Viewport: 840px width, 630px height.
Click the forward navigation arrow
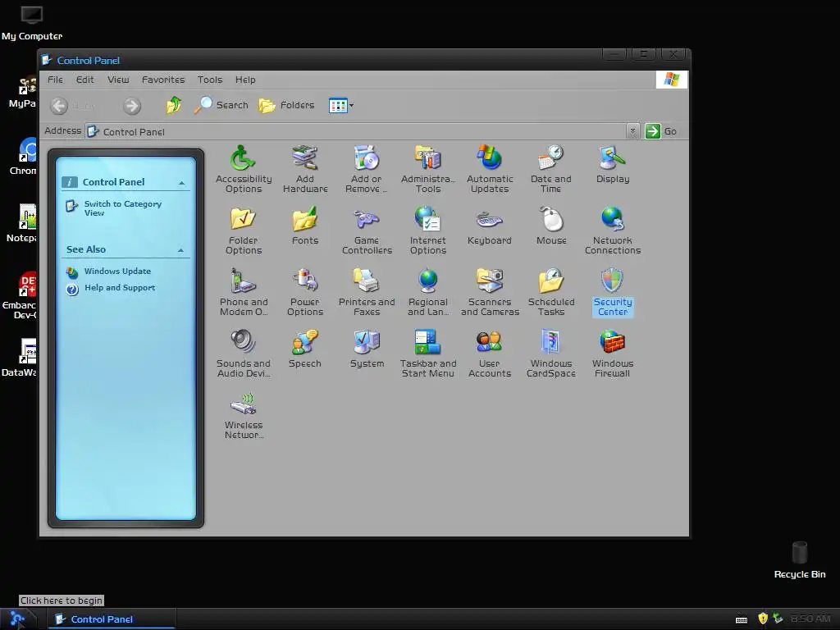click(132, 106)
